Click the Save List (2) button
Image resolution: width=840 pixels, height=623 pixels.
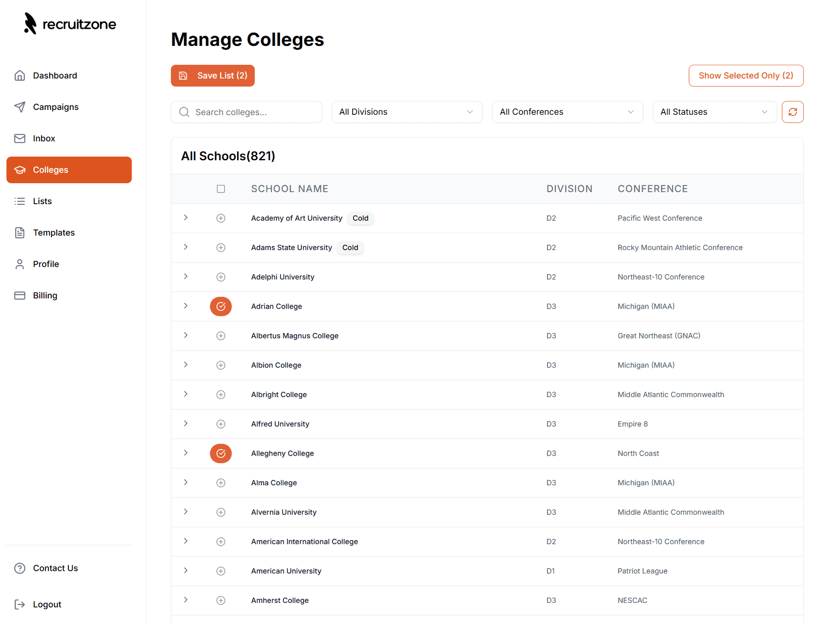pos(212,76)
